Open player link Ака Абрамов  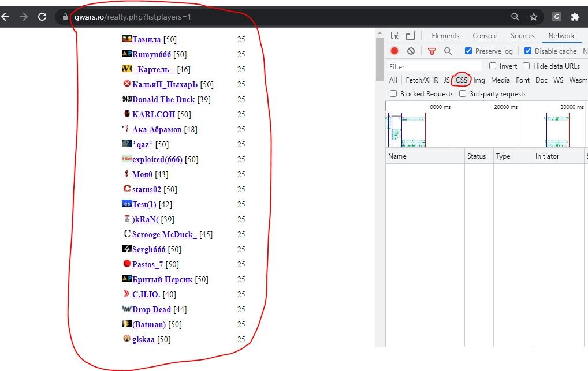(x=157, y=129)
